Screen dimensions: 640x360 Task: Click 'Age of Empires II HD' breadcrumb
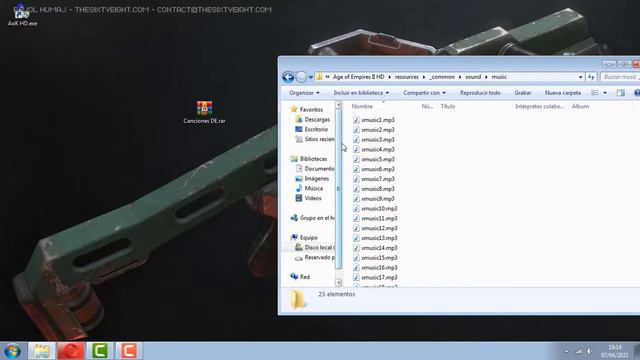(358, 77)
